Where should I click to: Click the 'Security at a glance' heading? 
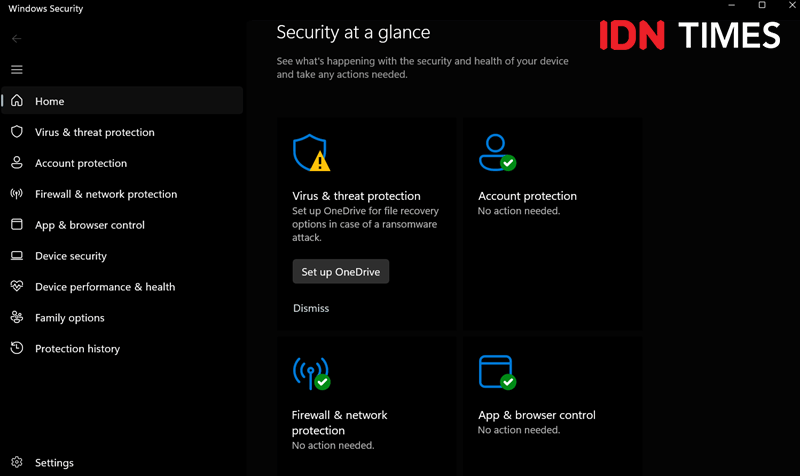353,32
